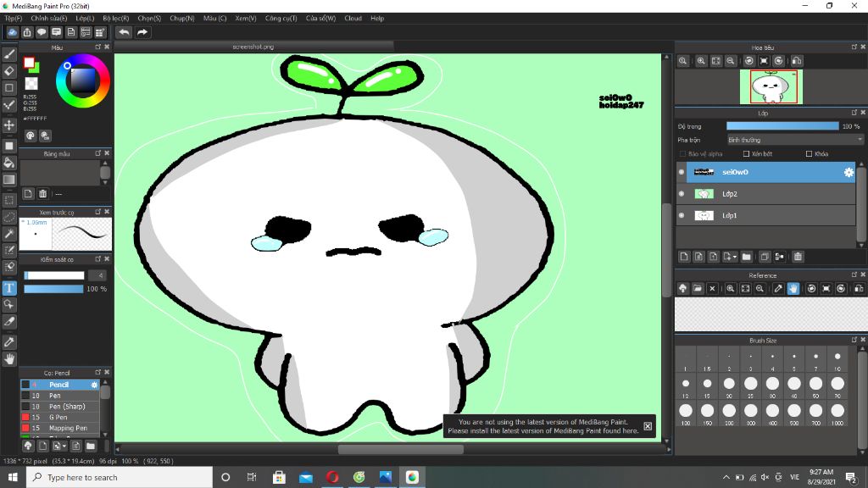Delete palette color with trash icon
The height and width of the screenshot is (488, 868).
[x=42, y=194]
